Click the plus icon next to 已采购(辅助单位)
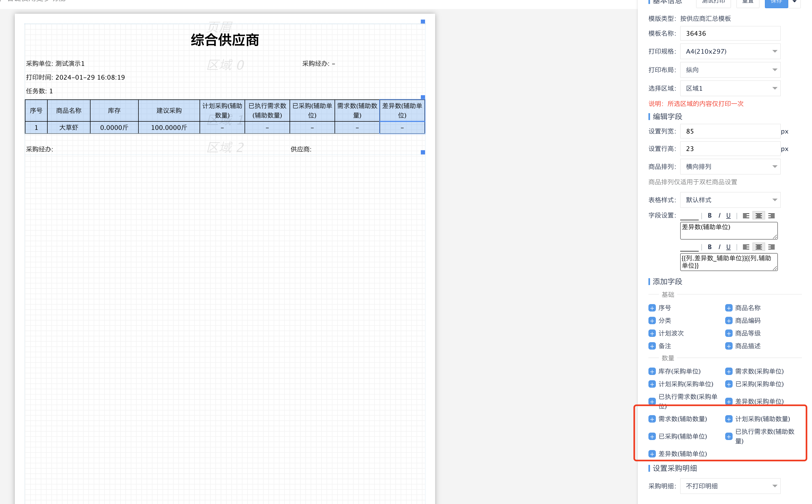This screenshot has width=812, height=504. [652, 436]
